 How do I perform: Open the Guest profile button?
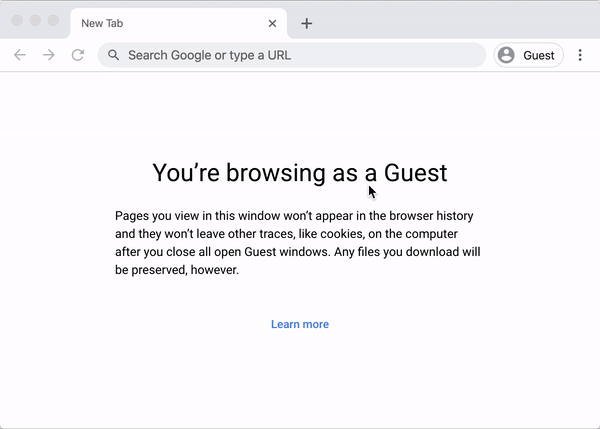point(528,55)
